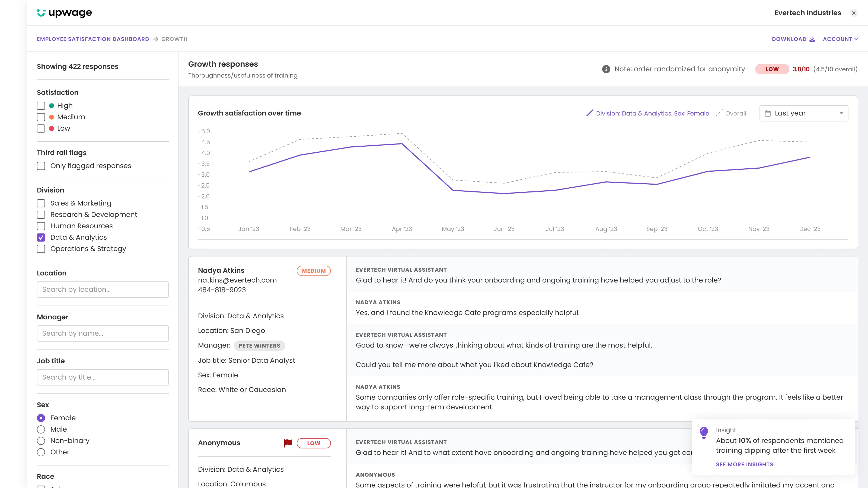The image size is (868, 488).
Task: Click the calendar icon in date selector
Action: coord(768,114)
